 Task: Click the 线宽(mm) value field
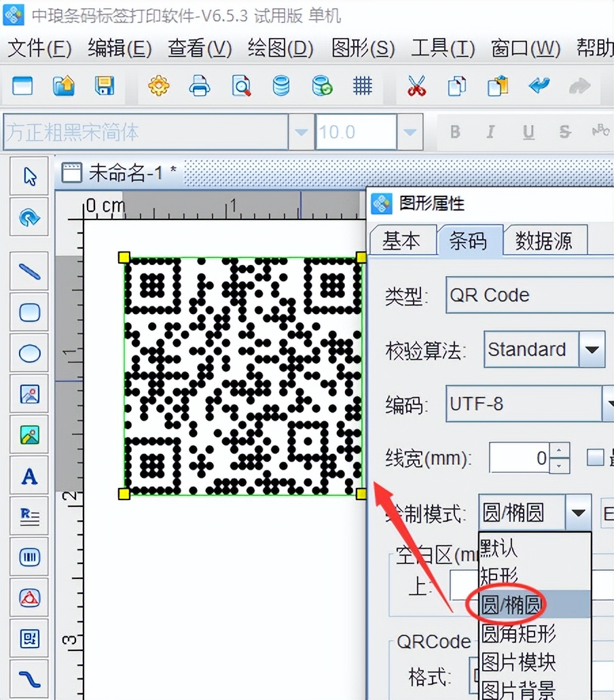(x=520, y=457)
